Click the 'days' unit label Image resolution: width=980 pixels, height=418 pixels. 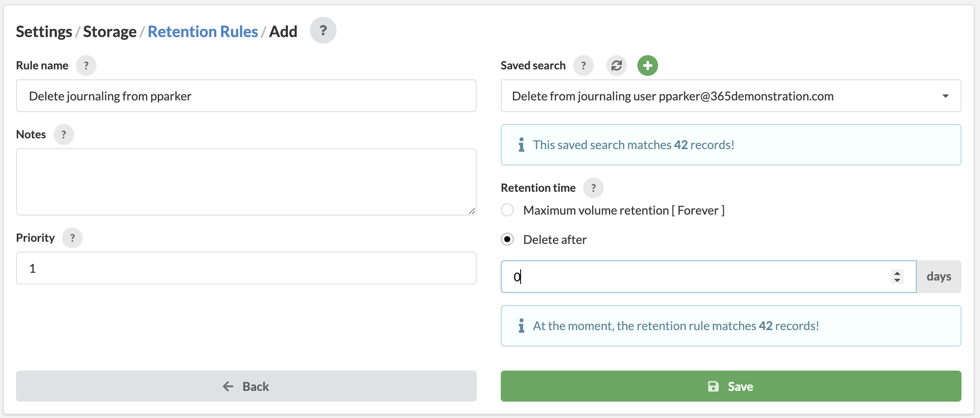pyautogui.click(x=939, y=277)
